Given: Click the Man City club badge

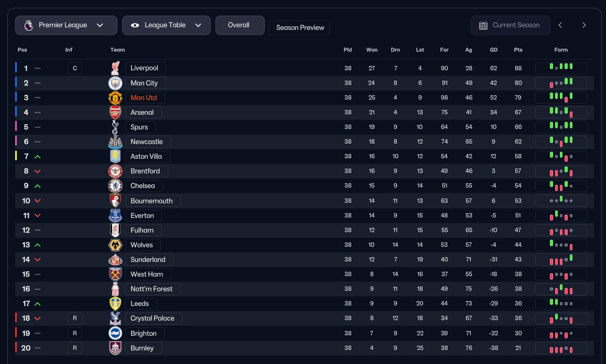Looking at the screenshot, I should 115,83.
